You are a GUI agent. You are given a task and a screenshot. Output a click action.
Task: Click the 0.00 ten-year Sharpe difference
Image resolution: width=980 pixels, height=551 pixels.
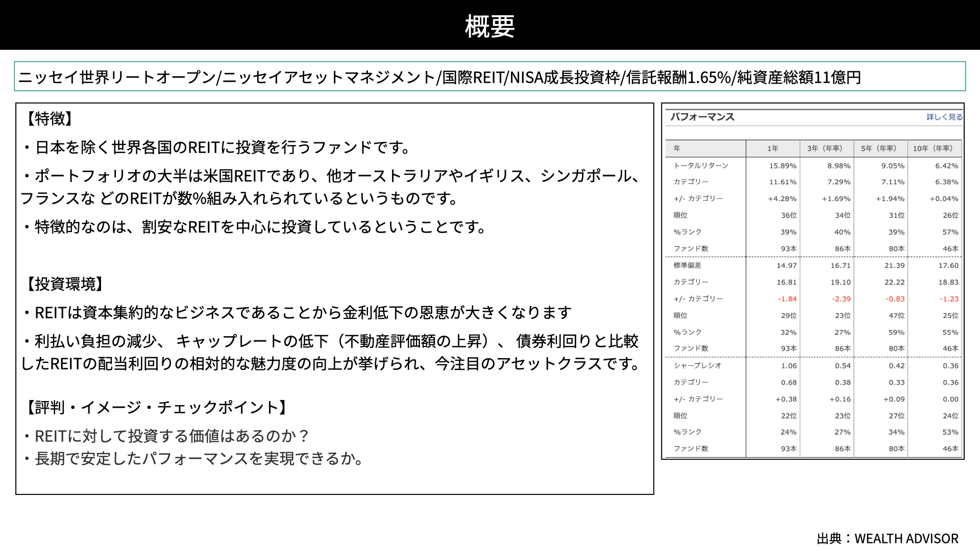[x=951, y=399]
